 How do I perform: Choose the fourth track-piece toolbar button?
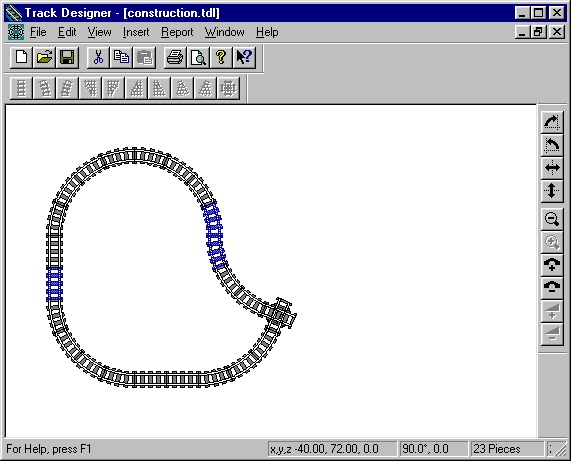tap(90, 88)
